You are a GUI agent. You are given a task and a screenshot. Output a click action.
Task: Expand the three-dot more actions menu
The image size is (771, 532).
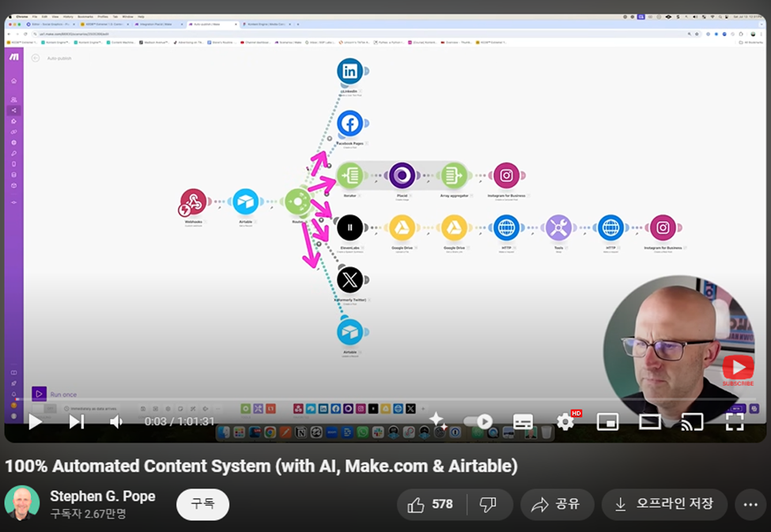[750, 504]
